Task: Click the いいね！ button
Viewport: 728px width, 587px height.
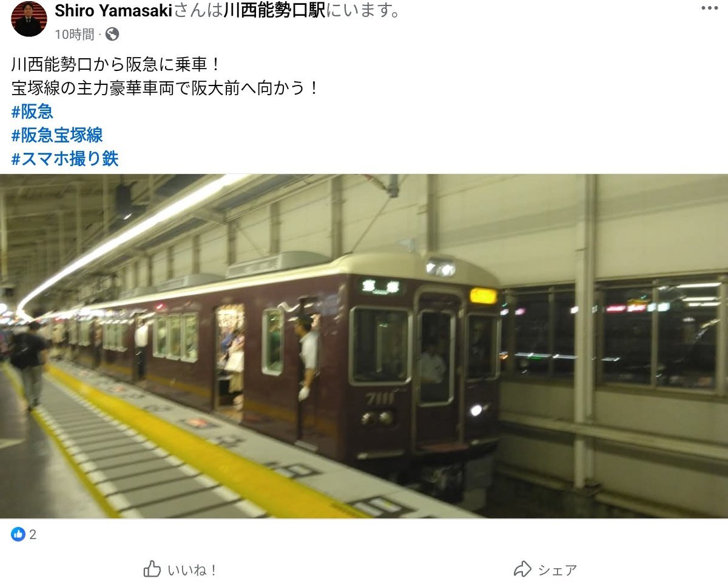Action: click(x=181, y=569)
